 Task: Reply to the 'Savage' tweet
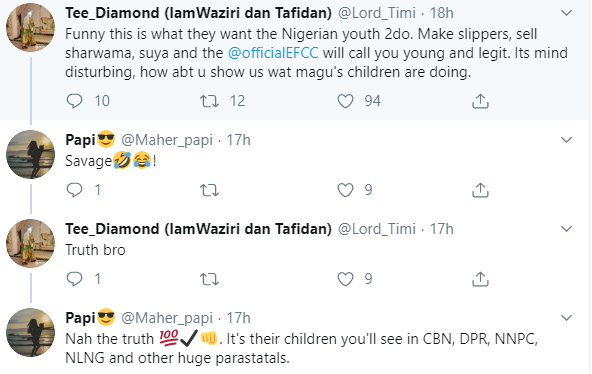[74, 190]
